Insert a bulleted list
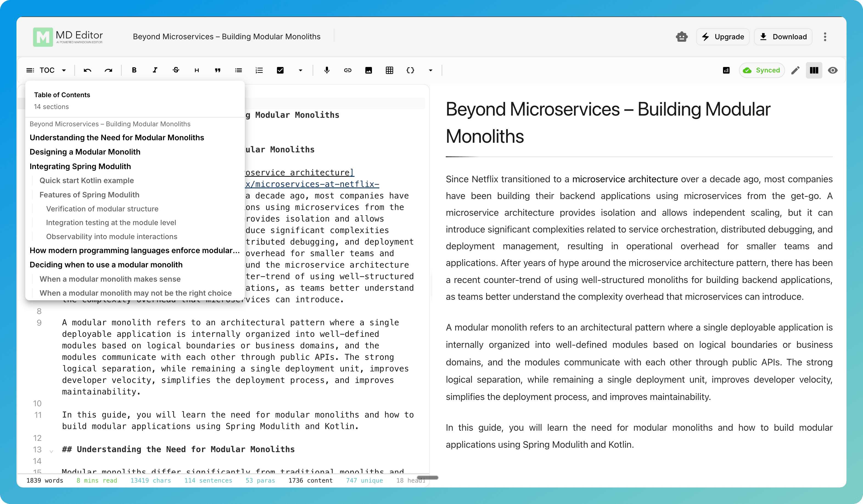The height and width of the screenshot is (504, 863). pos(238,70)
